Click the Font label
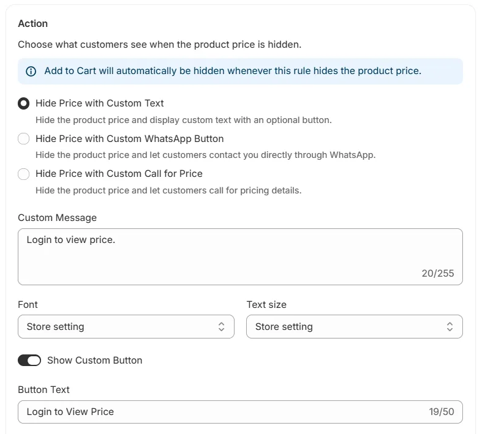This screenshot has height=434, width=504. 28,305
